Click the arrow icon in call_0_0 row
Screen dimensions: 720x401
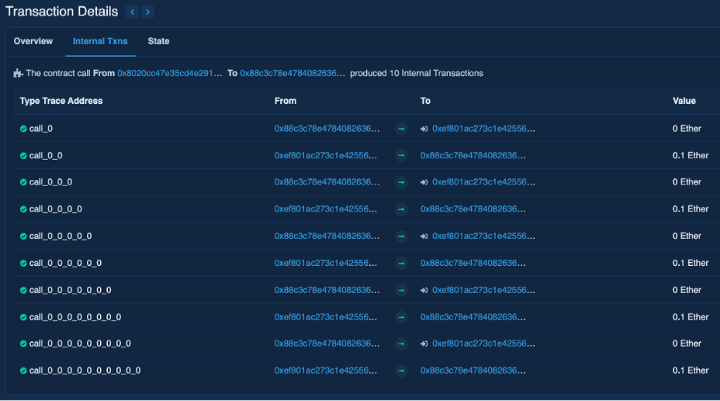[x=400, y=155]
